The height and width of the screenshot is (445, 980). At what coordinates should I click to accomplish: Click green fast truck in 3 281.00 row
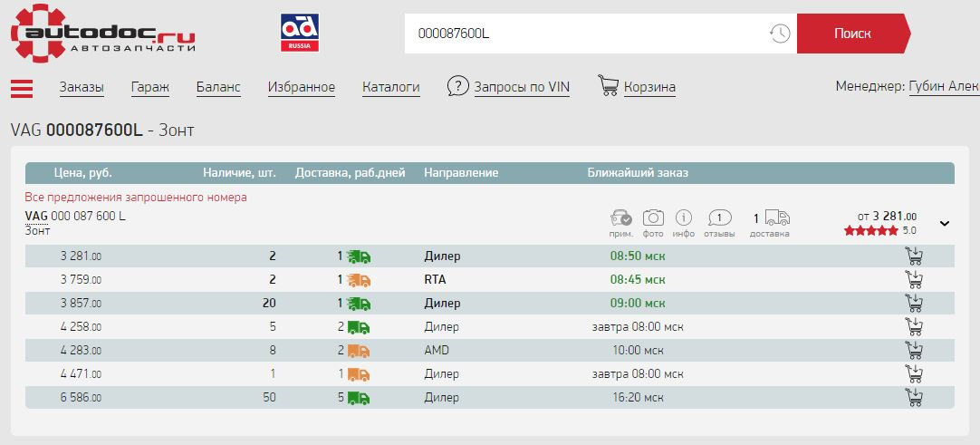click(x=358, y=256)
